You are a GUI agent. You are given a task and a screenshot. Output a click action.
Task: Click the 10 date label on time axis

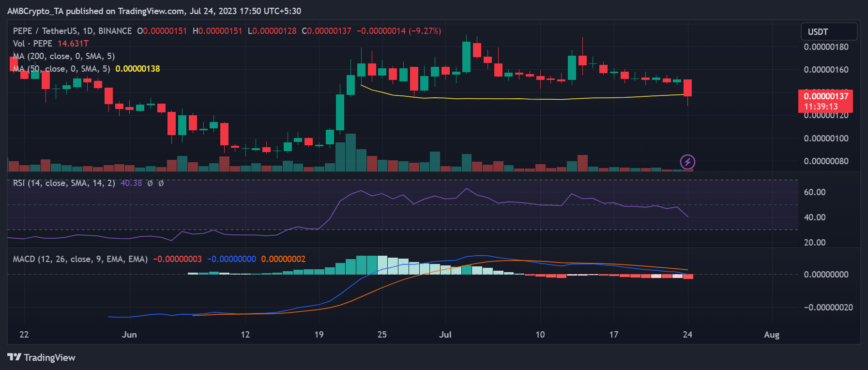(540, 335)
